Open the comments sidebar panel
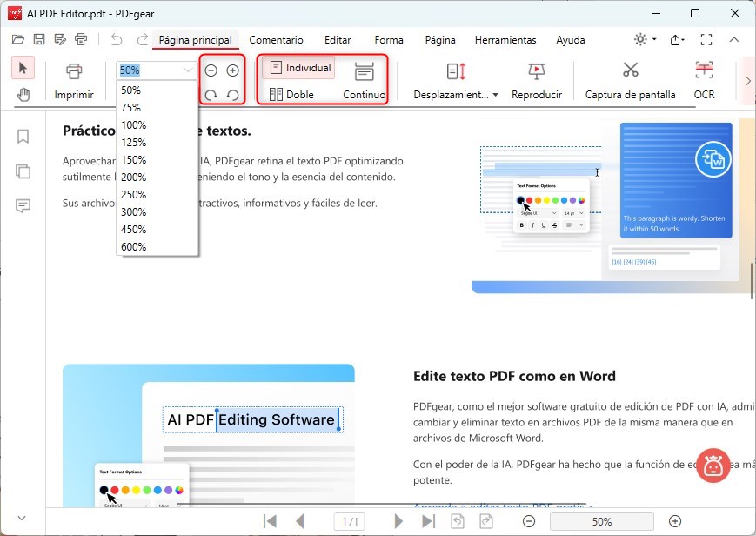 pyautogui.click(x=23, y=206)
